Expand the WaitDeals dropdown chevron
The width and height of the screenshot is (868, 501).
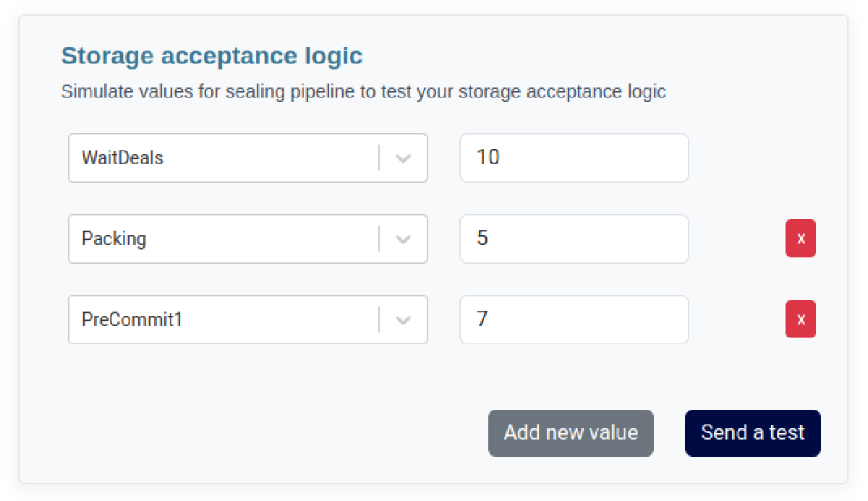[404, 158]
